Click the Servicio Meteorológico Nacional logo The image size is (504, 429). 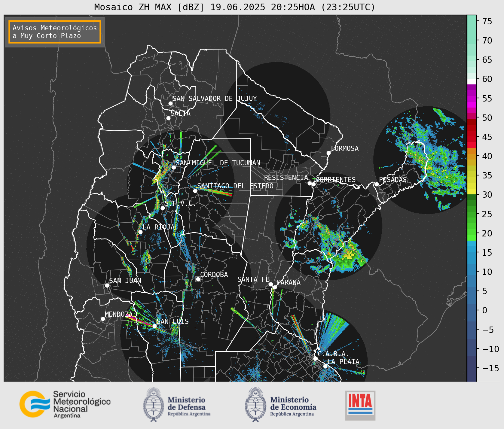tap(65, 404)
